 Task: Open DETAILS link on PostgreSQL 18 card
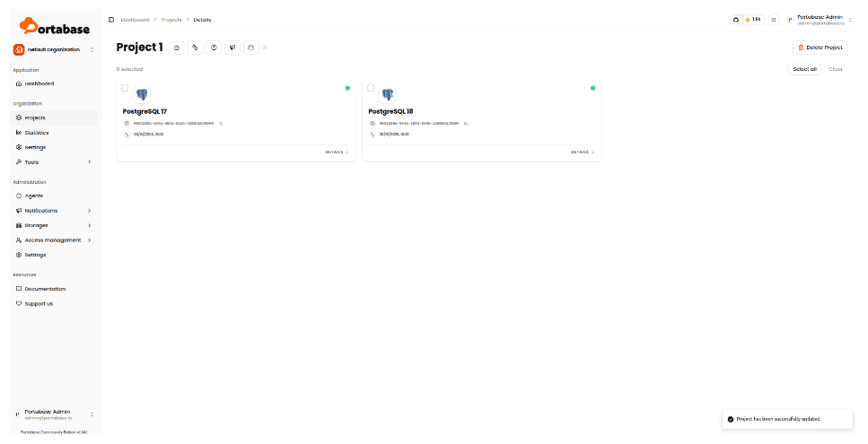(x=583, y=152)
